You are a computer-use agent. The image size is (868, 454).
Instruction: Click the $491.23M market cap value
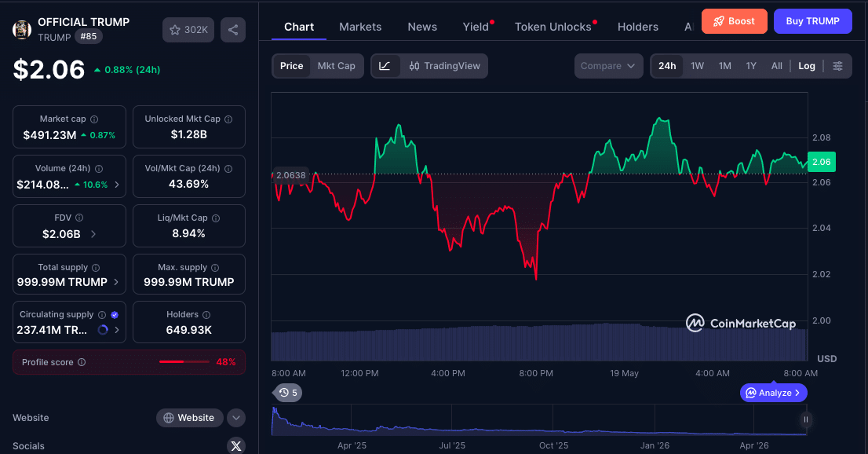(x=49, y=135)
